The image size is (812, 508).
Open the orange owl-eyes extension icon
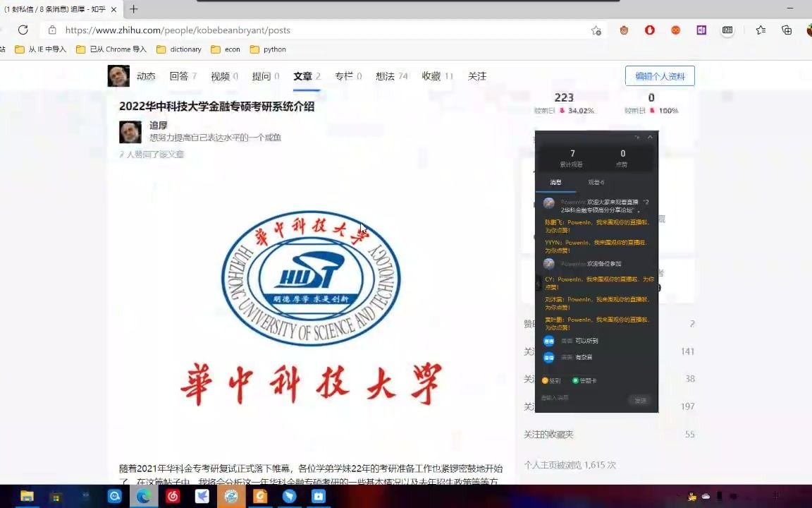click(x=675, y=30)
